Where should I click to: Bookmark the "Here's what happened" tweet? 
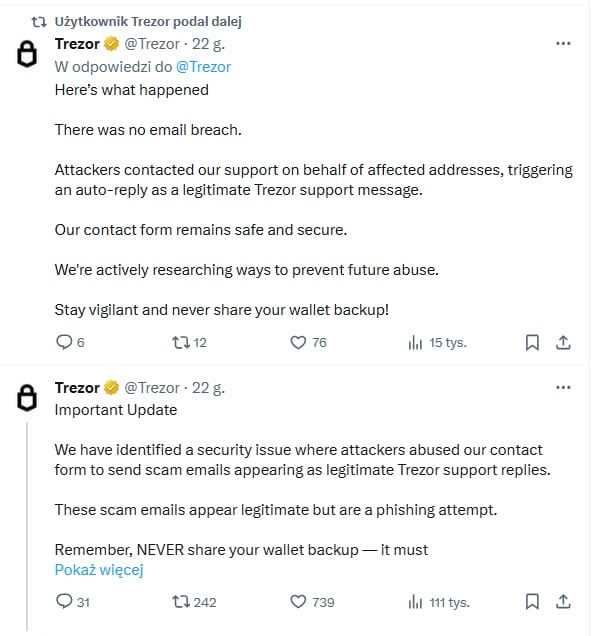[x=532, y=342]
